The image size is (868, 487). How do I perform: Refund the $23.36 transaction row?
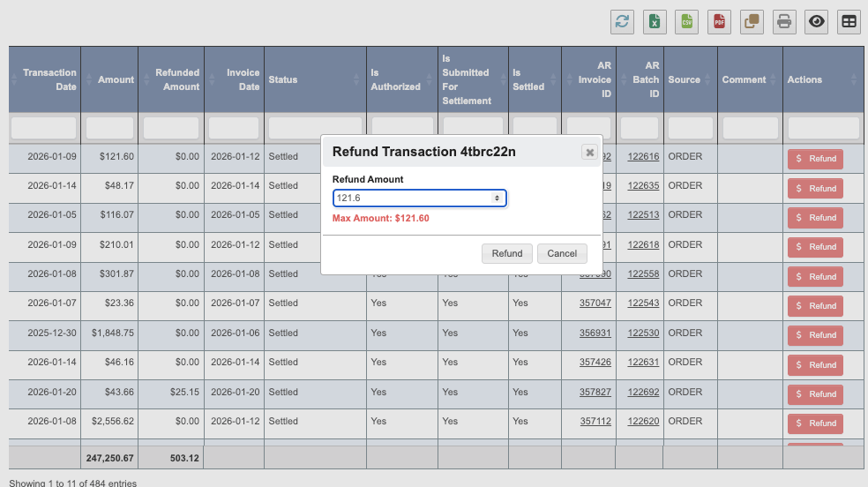(x=815, y=306)
